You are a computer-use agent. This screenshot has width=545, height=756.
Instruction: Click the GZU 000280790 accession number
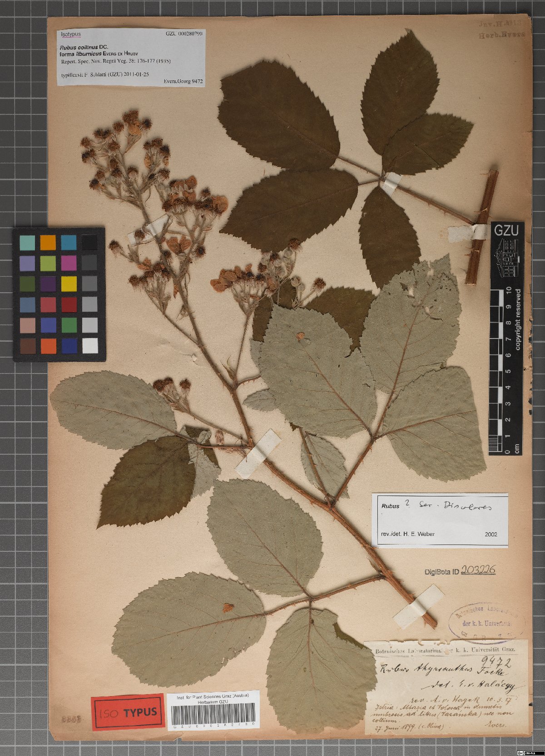pos(184,34)
